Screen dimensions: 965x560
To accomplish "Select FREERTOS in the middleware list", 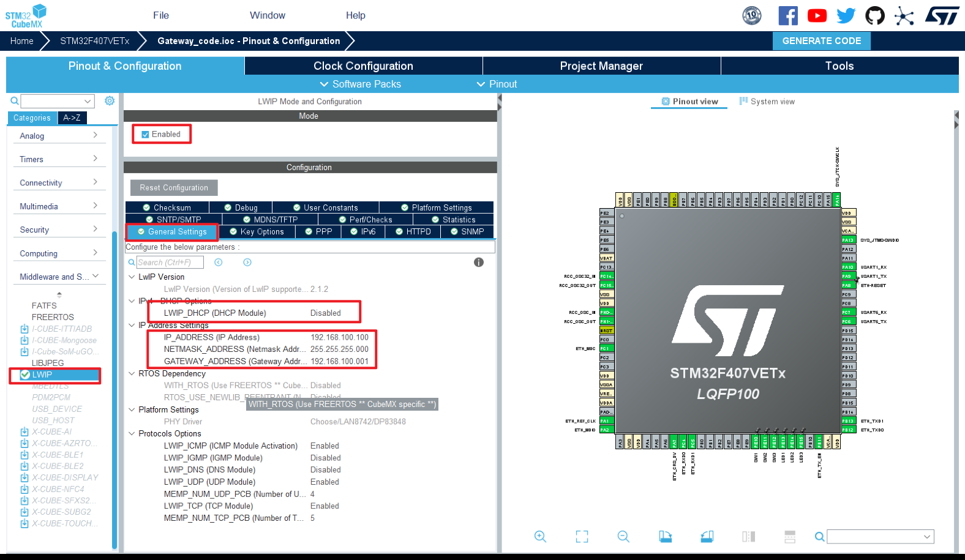I will [x=53, y=317].
